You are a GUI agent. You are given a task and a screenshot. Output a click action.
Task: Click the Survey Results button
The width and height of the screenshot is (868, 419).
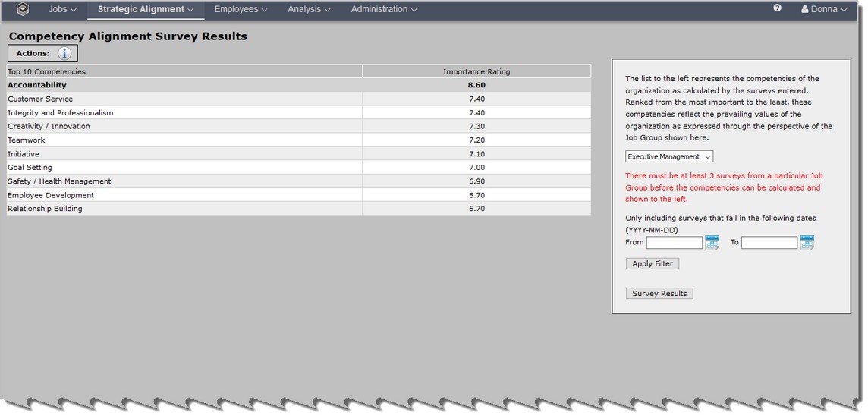pos(659,294)
